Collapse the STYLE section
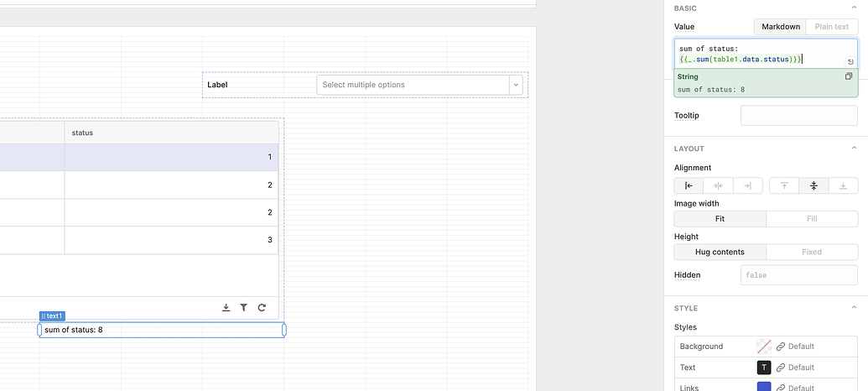This screenshot has width=868, height=391. click(685, 308)
